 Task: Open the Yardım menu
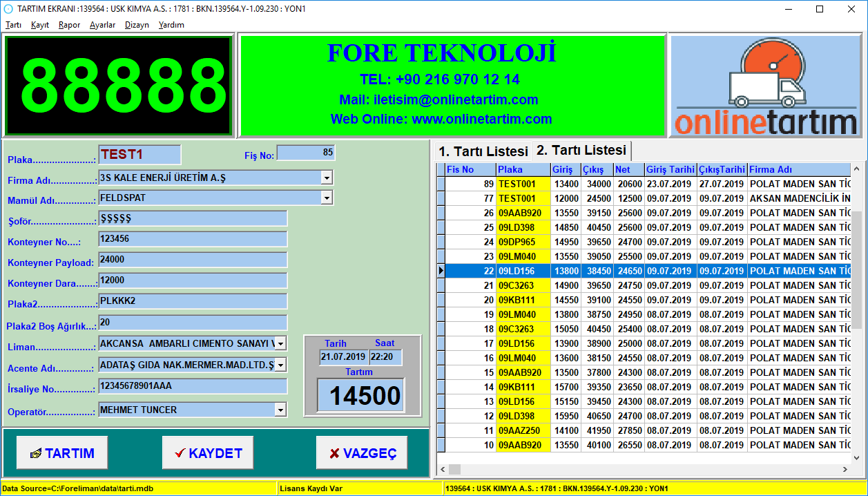[x=171, y=25]
